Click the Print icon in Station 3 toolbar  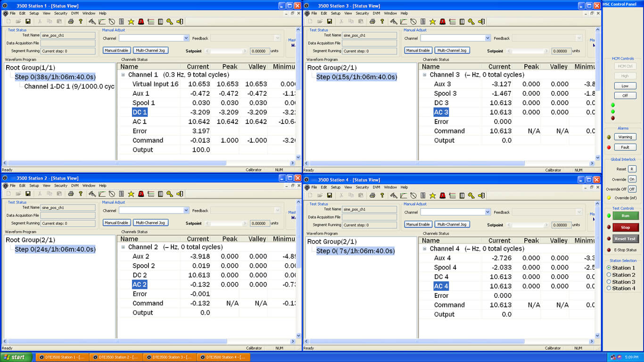pos(372,21)
